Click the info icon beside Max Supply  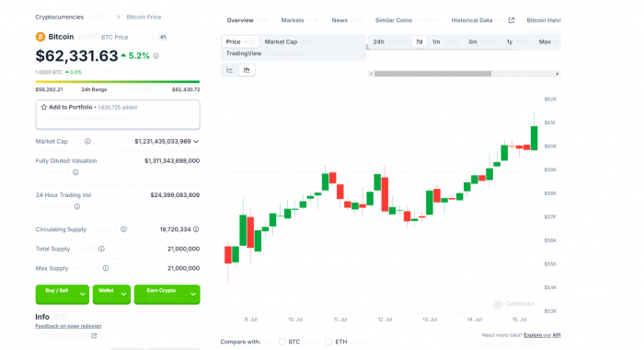[106, 268]
